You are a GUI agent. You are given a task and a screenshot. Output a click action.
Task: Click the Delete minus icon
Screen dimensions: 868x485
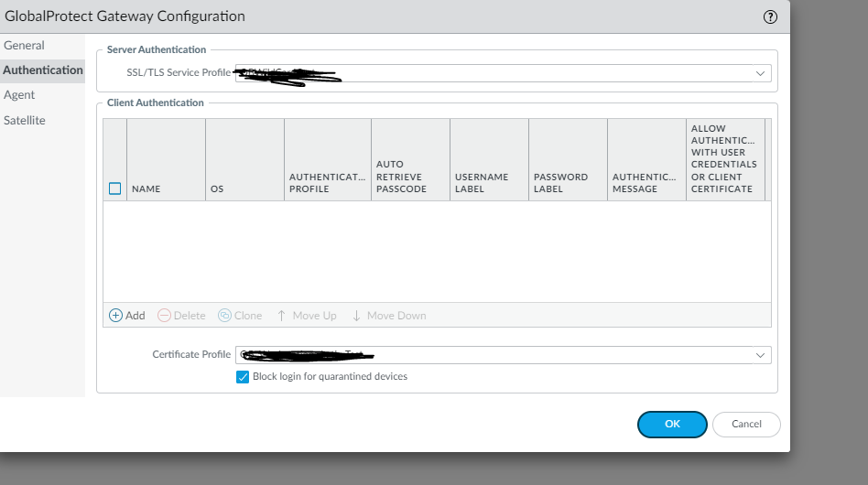(165, 315)
